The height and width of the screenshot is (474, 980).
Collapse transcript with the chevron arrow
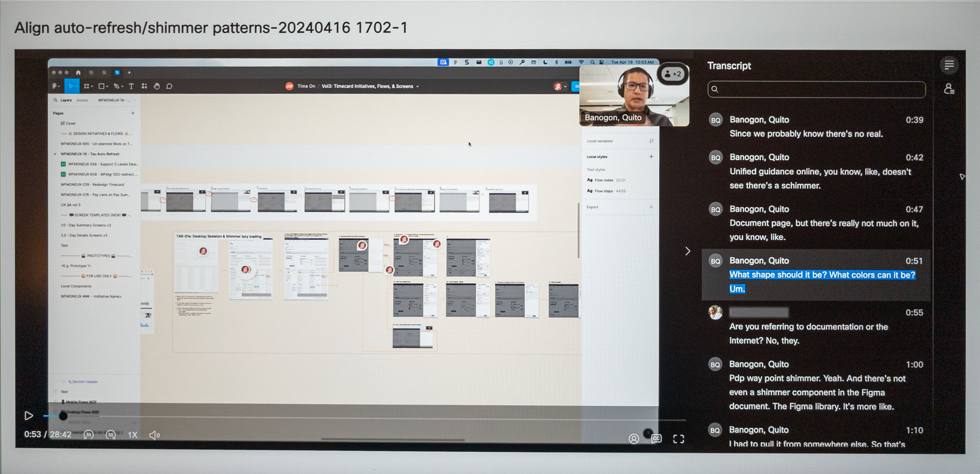pyautogui.click(x=688, y=251)
